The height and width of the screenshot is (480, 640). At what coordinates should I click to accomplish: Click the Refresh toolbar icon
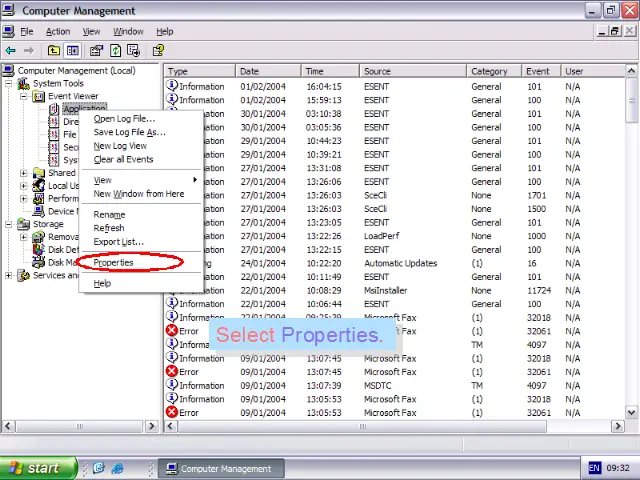(x=116, y=51)
